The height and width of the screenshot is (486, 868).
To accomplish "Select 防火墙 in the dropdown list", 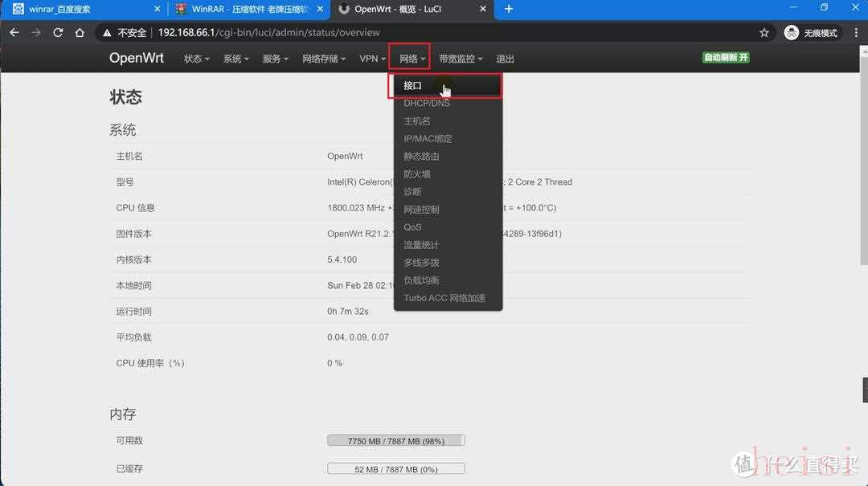I will [417, 174].
